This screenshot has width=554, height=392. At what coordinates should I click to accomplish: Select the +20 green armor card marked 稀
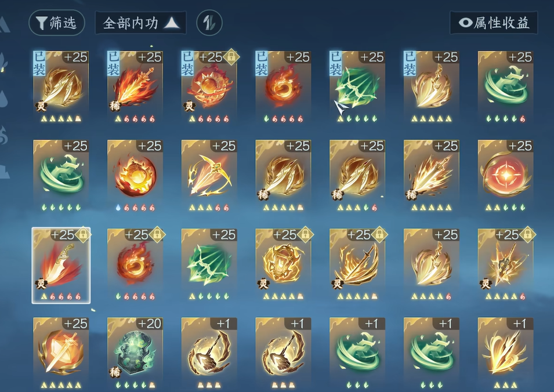pos(135,354)
